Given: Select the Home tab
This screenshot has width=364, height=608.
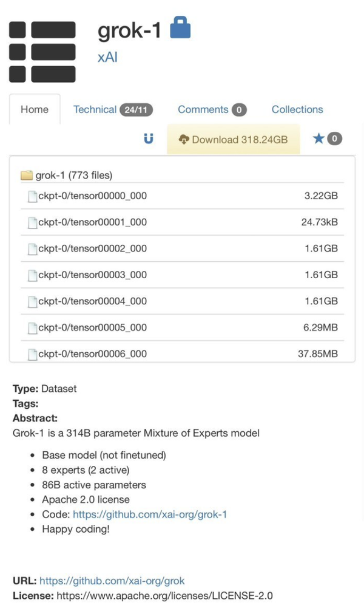Looking at the screenshot, I should point(35,109).
